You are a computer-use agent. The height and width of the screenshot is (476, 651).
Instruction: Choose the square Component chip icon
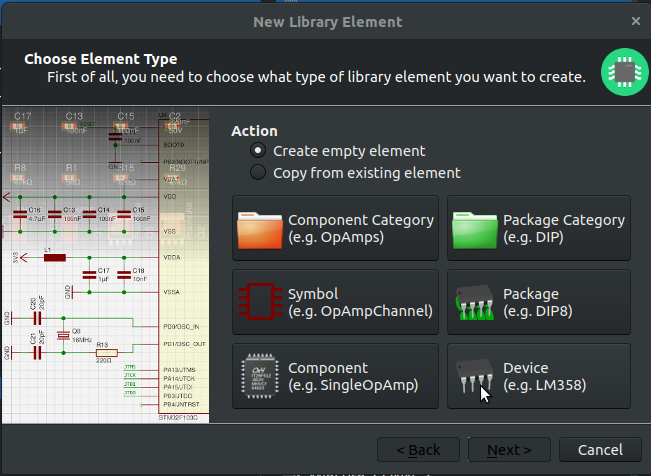point(260,376)
